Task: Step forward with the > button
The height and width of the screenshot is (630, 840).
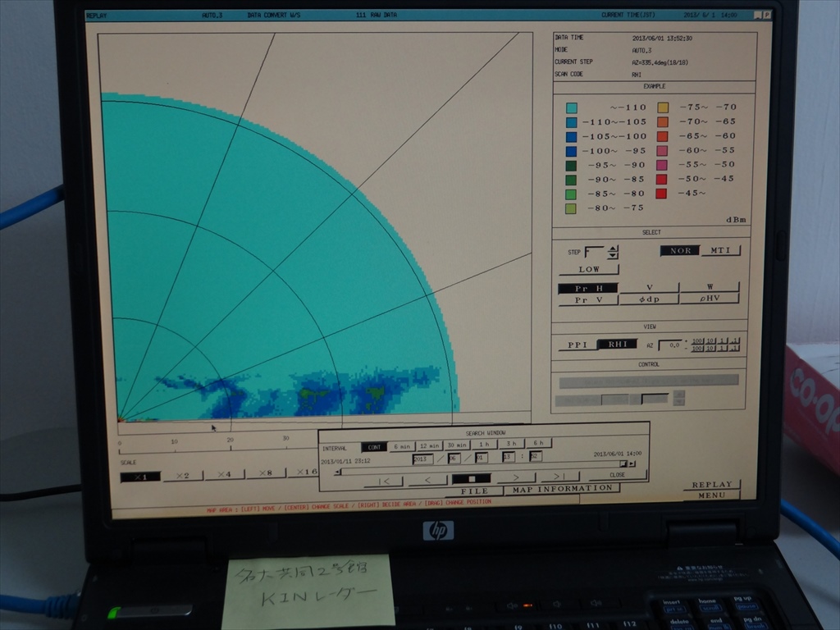Action: [516, 477]
